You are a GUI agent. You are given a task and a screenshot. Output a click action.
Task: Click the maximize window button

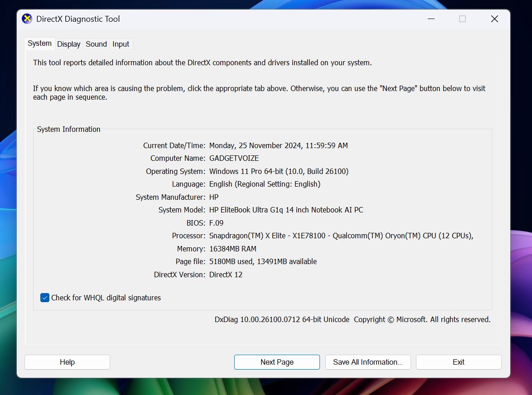pyautogui.click(x=462, y=19)
